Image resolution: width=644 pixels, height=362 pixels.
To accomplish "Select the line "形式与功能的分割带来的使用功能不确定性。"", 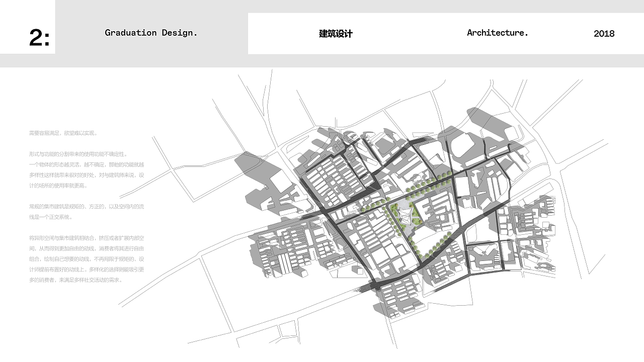I will click(78, 154).
